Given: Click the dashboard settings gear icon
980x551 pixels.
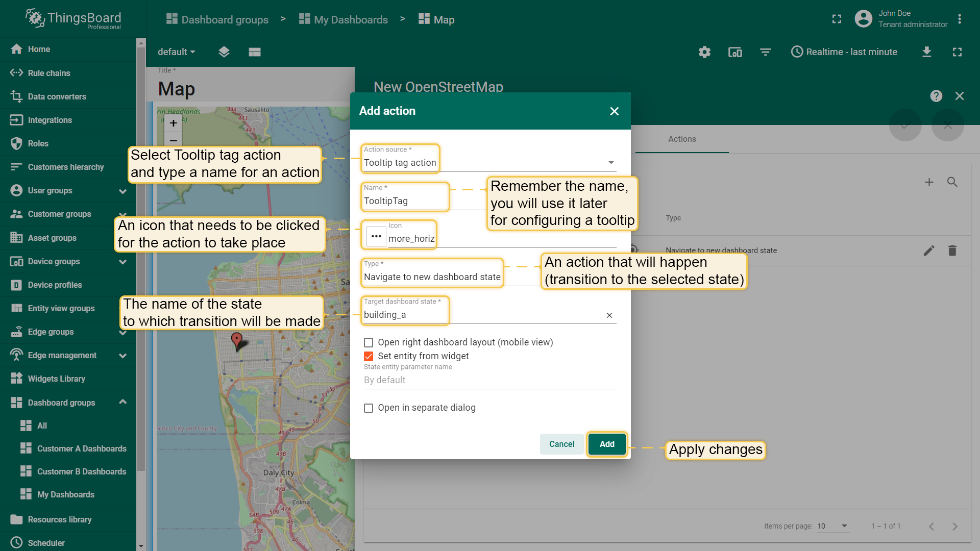Looking at the screenshot, I should pos(704,52).
